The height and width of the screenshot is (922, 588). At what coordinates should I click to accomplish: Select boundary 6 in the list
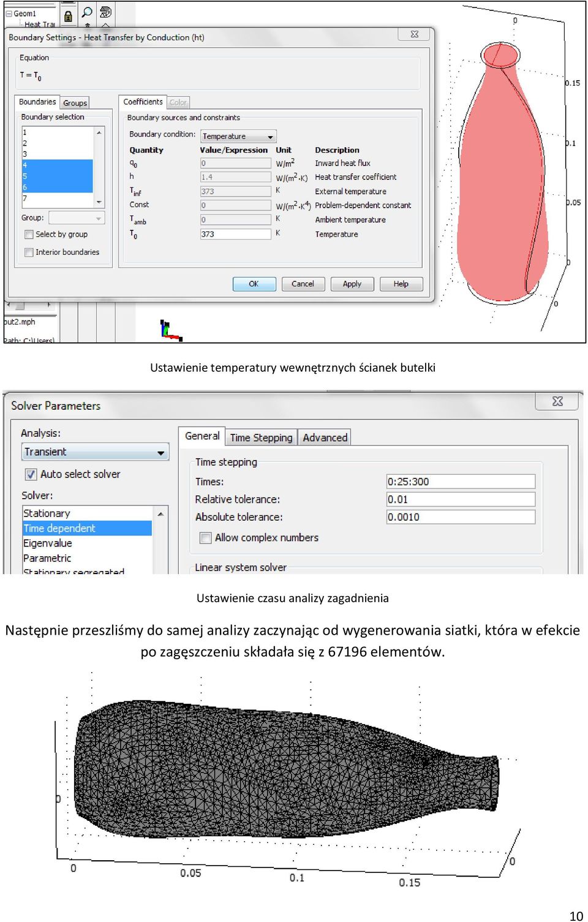(x=57, y=187)
